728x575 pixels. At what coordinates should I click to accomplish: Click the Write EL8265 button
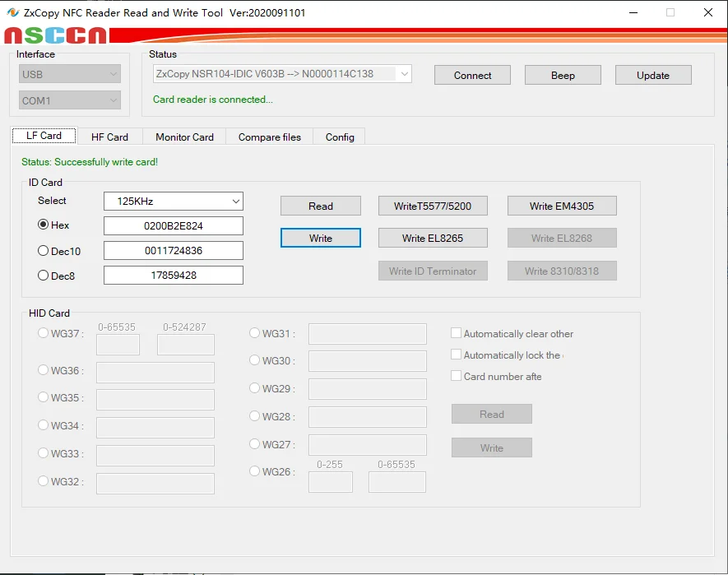[x=433, y=238]
